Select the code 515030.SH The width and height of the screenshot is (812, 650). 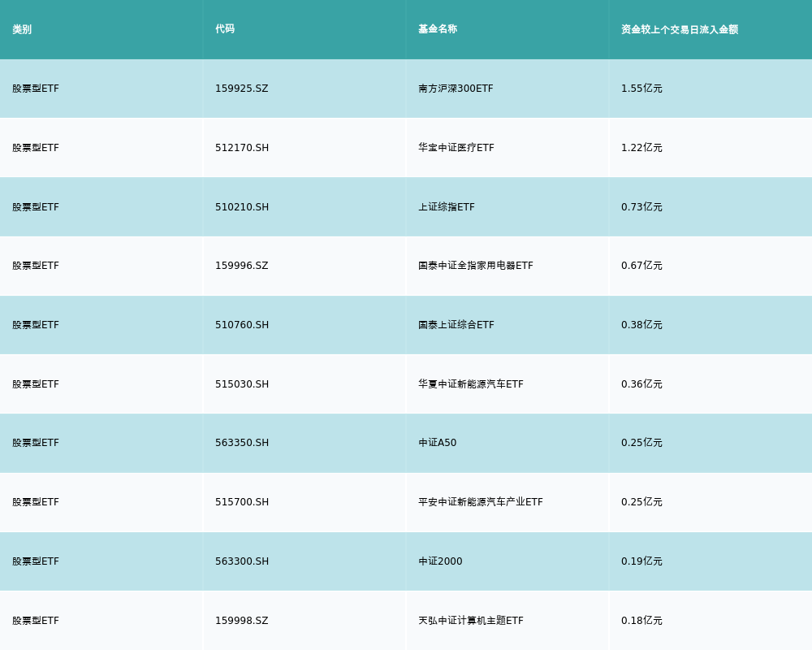click(x=242, y=384)
